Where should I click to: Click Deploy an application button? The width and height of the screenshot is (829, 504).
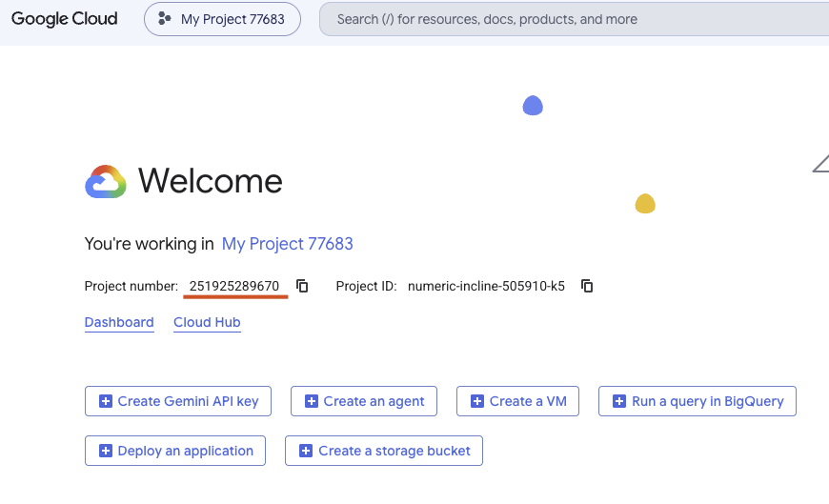175,451
